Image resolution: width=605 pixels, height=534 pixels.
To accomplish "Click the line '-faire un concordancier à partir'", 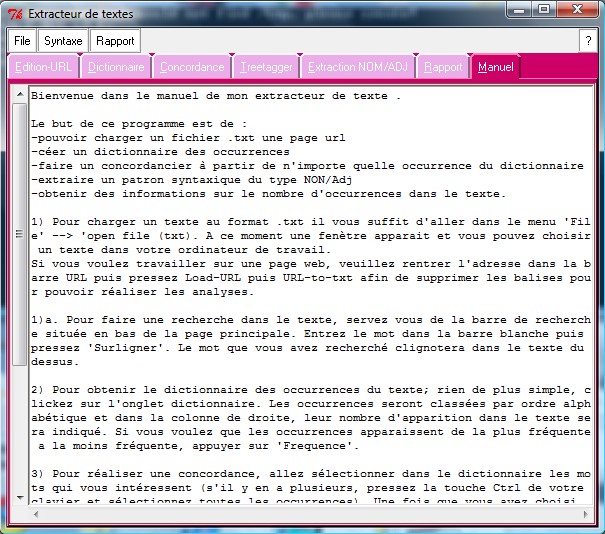I will [308, 166].
